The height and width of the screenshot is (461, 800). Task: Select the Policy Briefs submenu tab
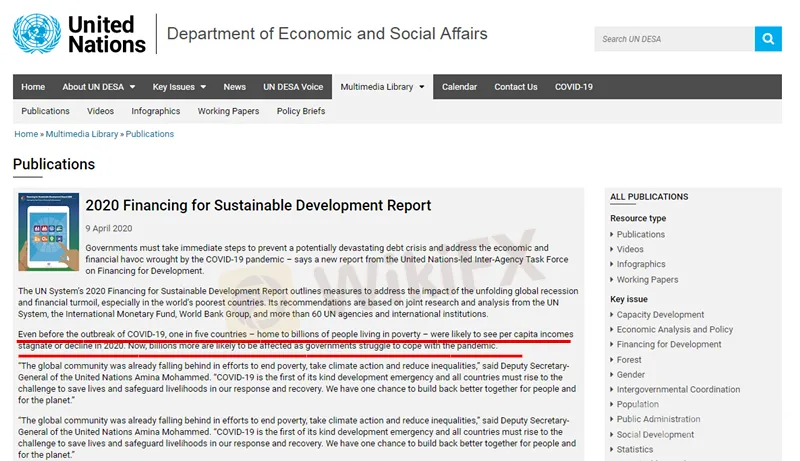301,111
